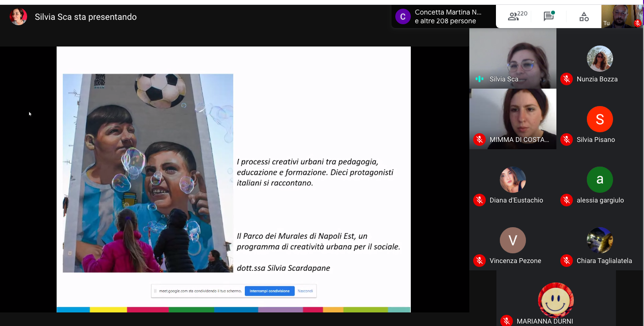Viewport: 644px width, 326px height.
Task: Select MIMMA DI COSTA video tile
Action: (513, 119)
